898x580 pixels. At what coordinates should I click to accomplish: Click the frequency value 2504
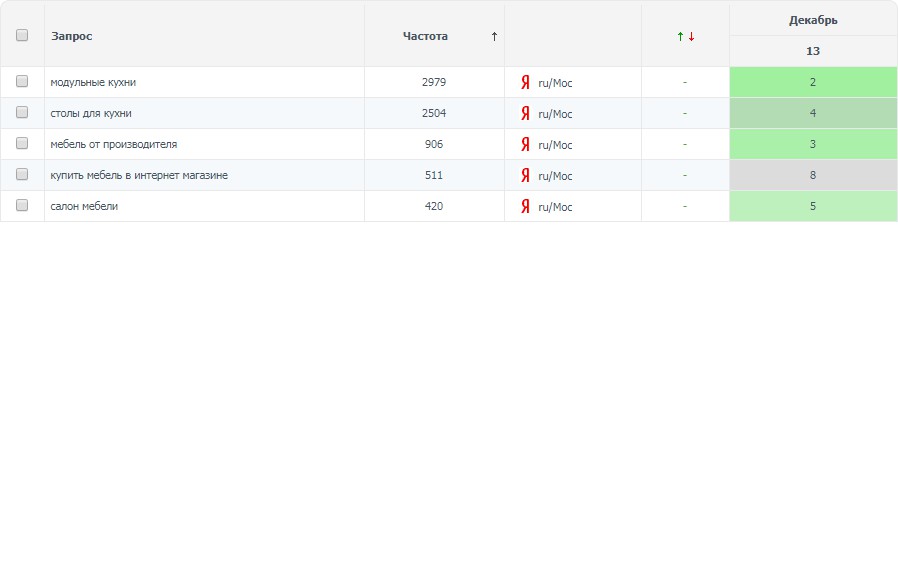click(434, 113)
